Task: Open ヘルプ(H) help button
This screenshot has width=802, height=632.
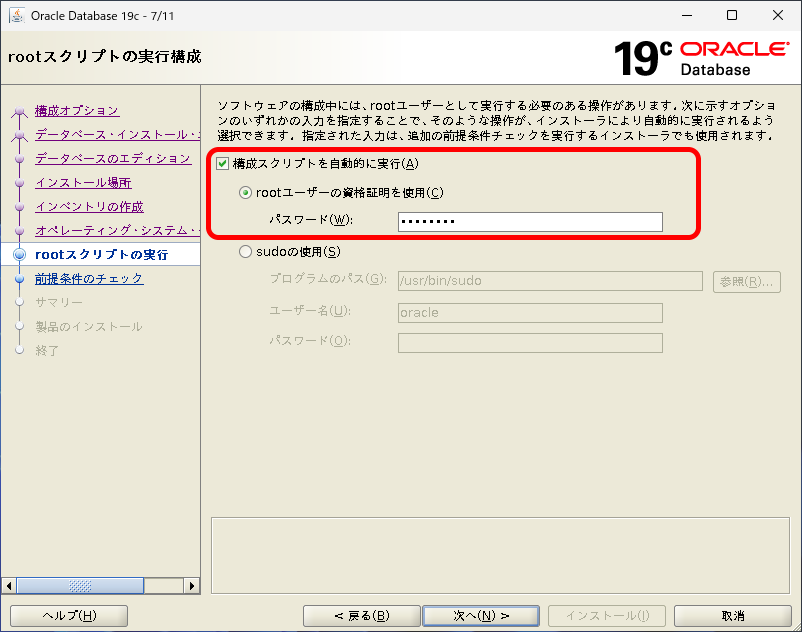Action: 69,616
